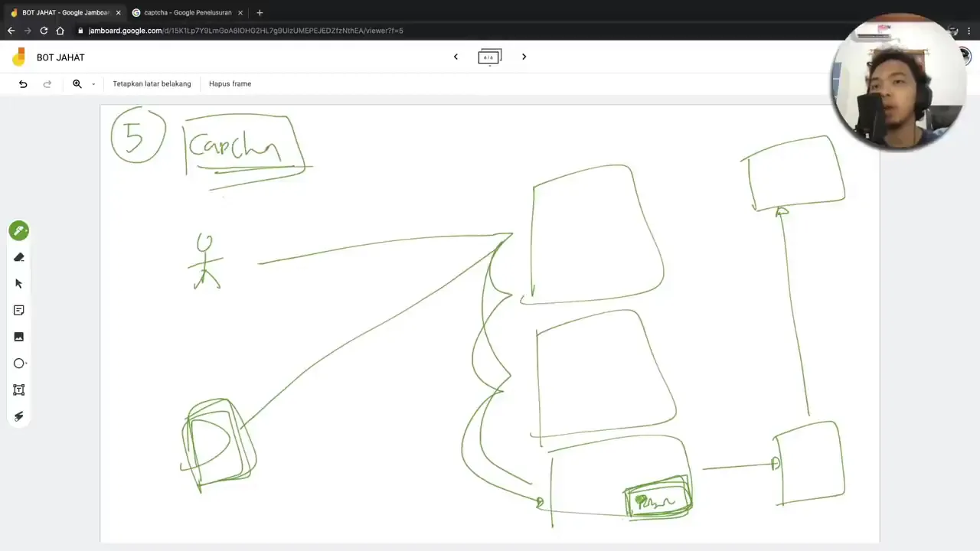Add a sticky note
Screen dimensions: 980x551
[x=19, y=310]
